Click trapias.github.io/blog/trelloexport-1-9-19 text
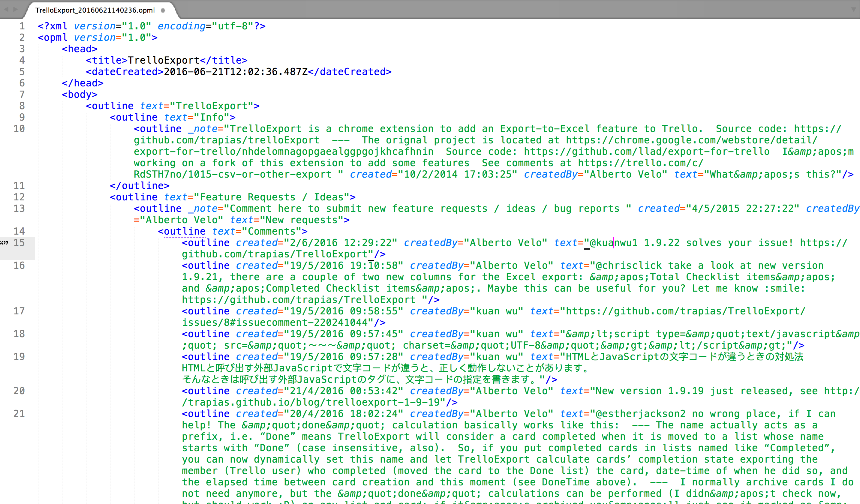This screenshot has width=860, height=504. [x=314, y=402]
